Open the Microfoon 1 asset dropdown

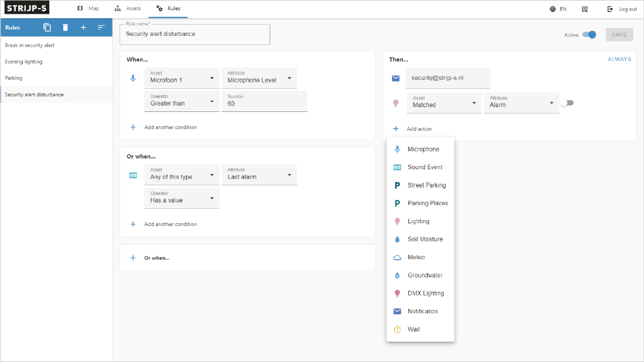tap(182, 78)
